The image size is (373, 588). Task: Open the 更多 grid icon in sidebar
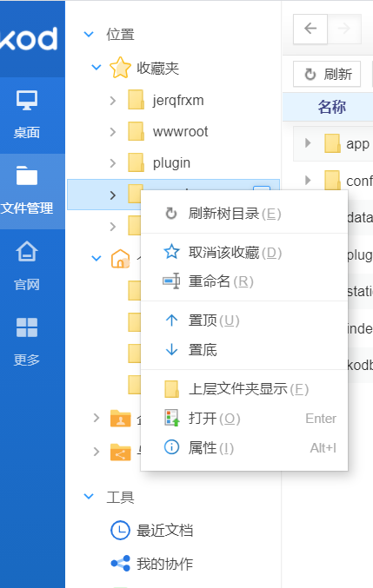pyautogui.click(x=27, y=327)
